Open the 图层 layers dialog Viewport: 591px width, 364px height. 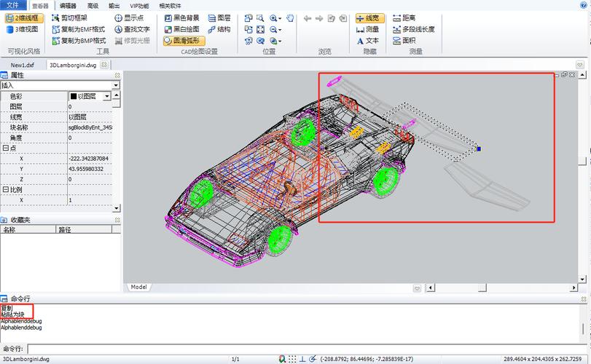pyautogui.click(x=219, y=18)
